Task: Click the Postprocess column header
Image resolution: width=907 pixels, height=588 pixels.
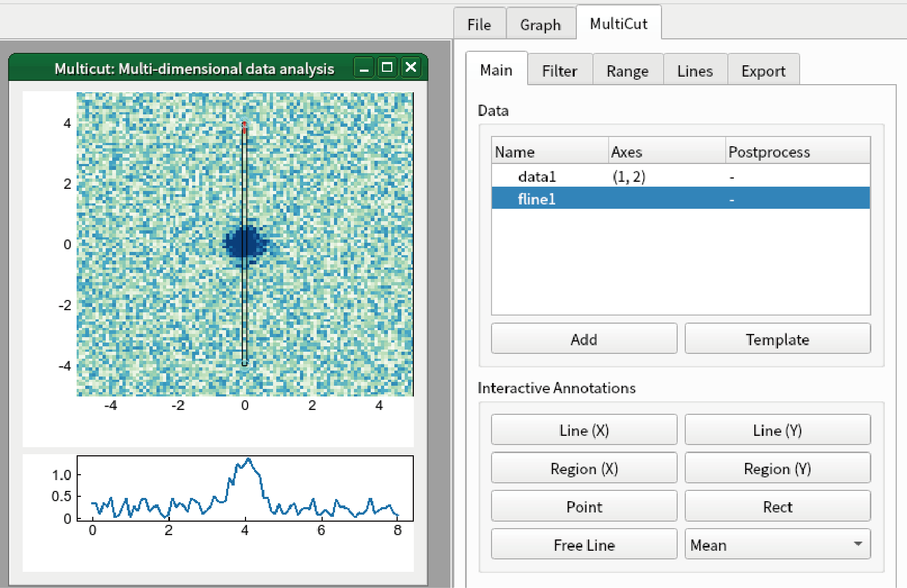Action: coord(797,152)
